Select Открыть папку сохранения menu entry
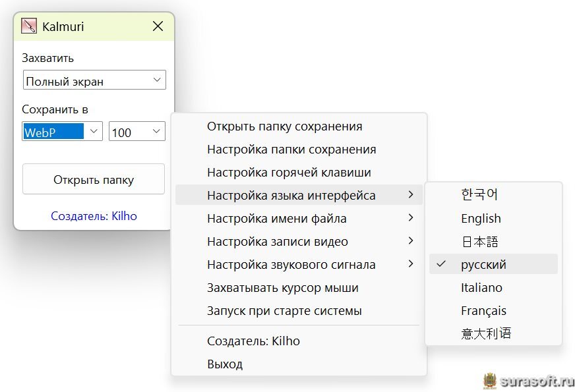The width and height of the screenshot is (575, 392). coord(284,126)
